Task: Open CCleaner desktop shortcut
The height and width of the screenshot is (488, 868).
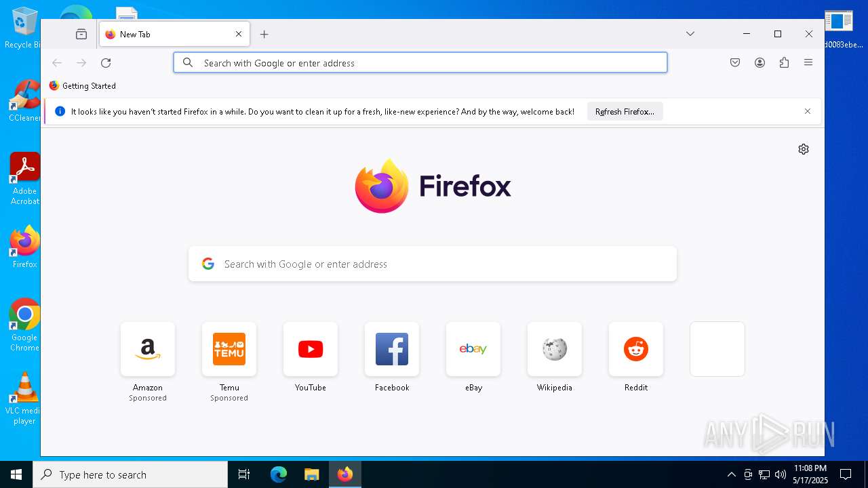Action: pos(23,100)
